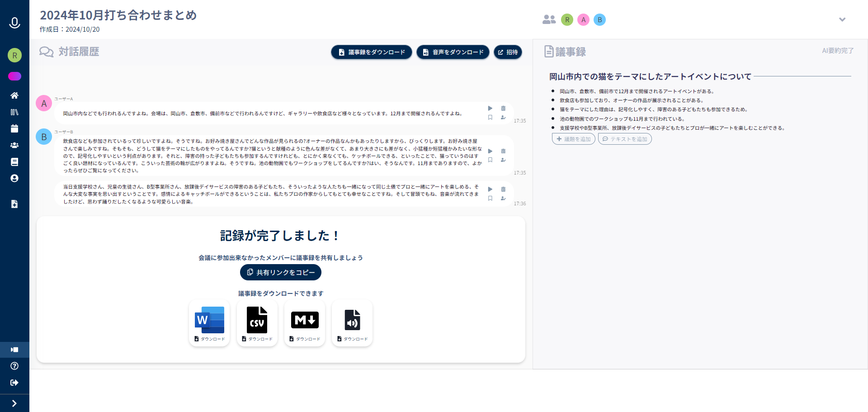
Task: Open the library books sidebar icon
Action: pos(14,112)
